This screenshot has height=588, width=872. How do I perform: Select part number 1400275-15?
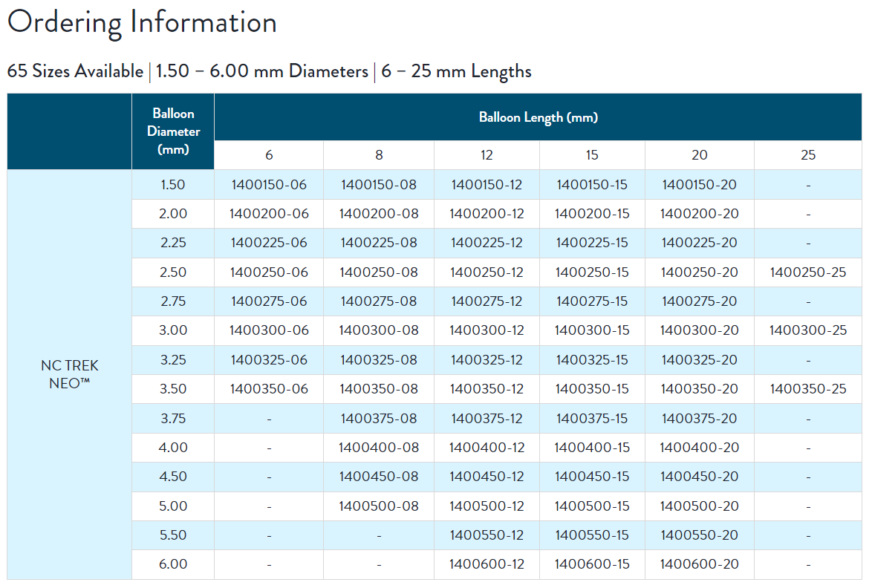592,301
